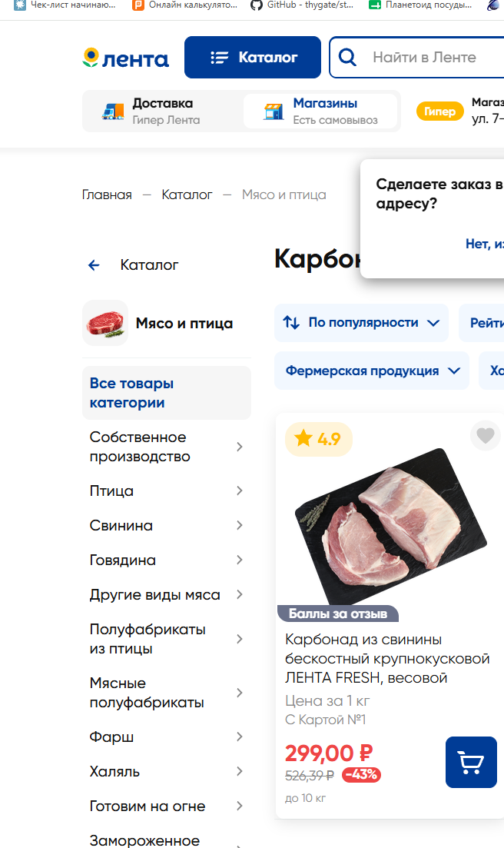Click the back arrow next to Каталог
This screenshot has height=848, width=504.
pos(94,265)
